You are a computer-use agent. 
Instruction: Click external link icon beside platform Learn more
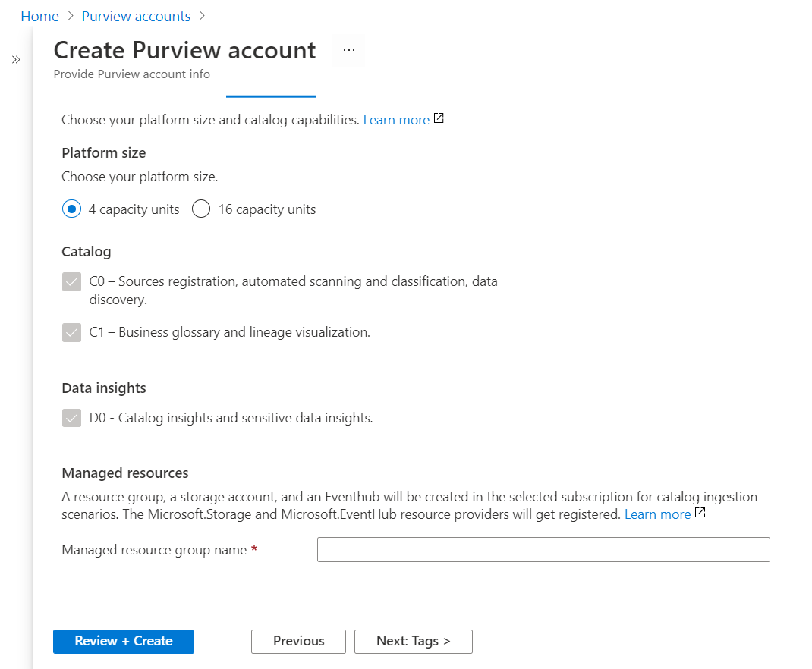click(439, 119)
